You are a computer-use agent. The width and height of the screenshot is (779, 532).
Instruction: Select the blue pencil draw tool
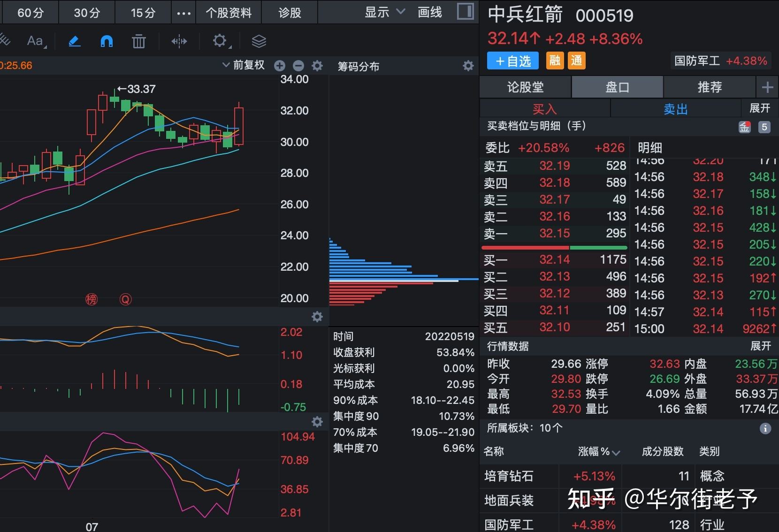point(75,41)
